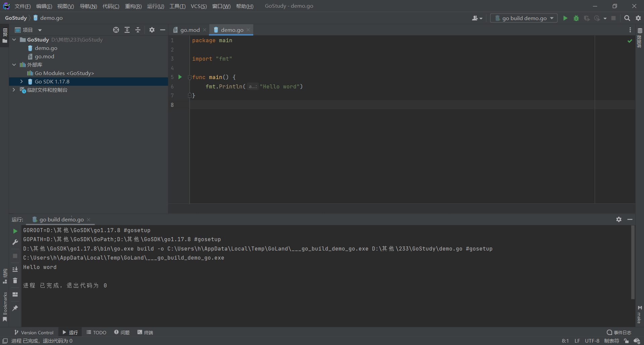Open the VCS(S) menu
The image size is (644, 345).
click(x=199, y=6)
